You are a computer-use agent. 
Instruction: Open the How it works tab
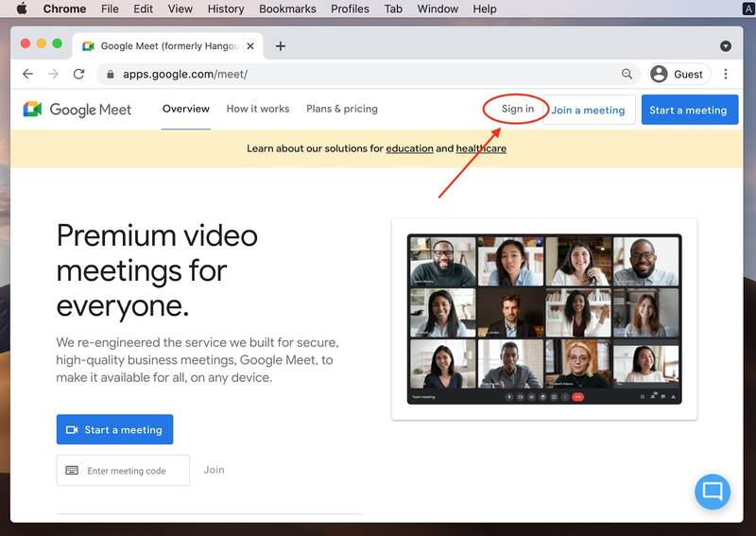click(x=258, y=109)
